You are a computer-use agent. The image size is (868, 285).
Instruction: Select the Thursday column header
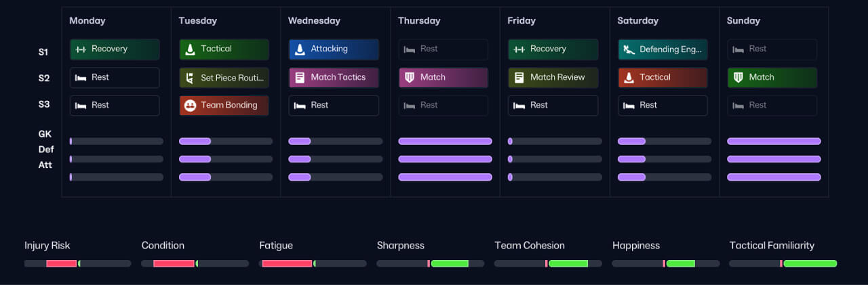click(x=419, y=21)
